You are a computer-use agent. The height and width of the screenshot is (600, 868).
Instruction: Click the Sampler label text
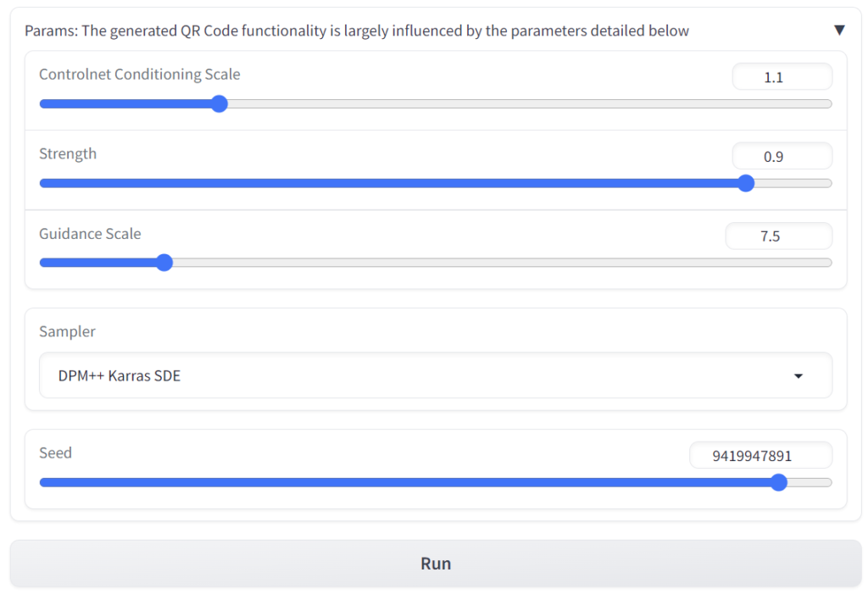coord(67,331)
